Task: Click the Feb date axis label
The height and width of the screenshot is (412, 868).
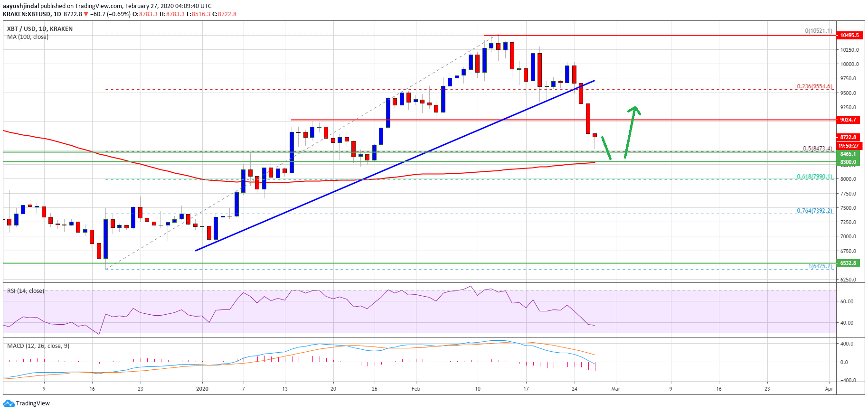Action: 416,389
